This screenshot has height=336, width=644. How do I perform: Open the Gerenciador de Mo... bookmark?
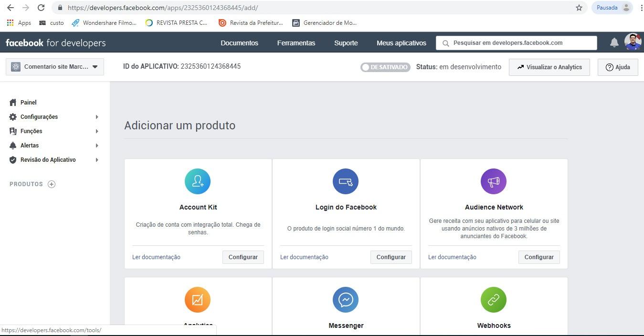[x=325, y=22]
